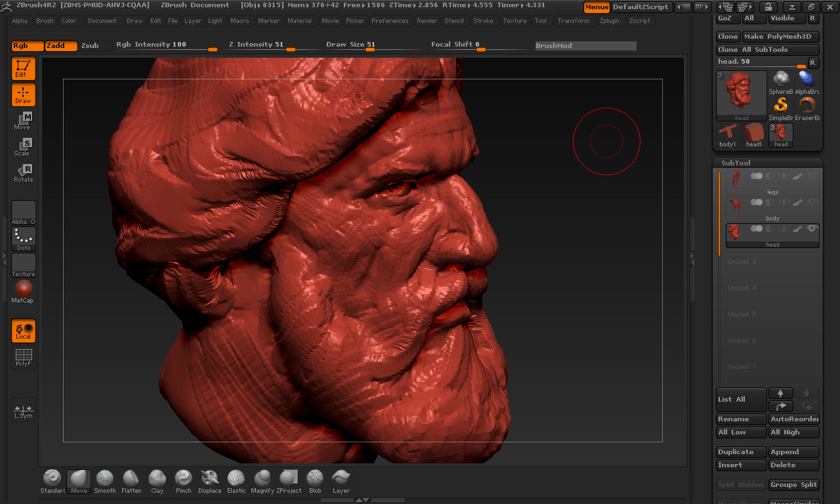Toggle the Zadd mode button
The image size is (840, 504).
pos(62,45)
